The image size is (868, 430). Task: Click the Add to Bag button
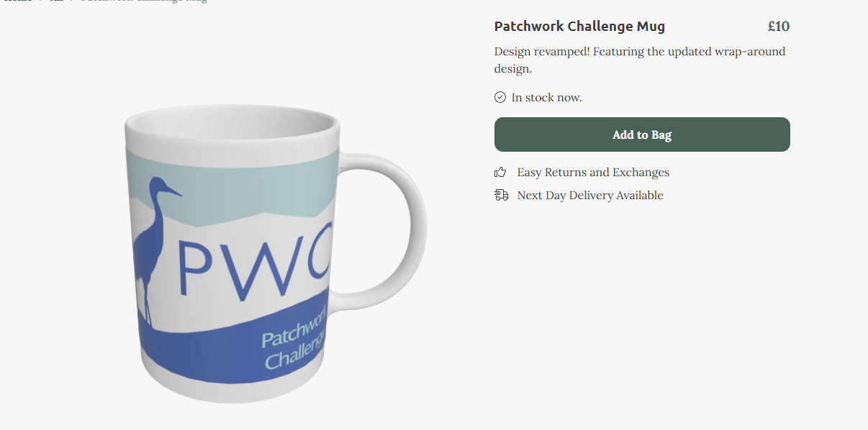point(642,134)
